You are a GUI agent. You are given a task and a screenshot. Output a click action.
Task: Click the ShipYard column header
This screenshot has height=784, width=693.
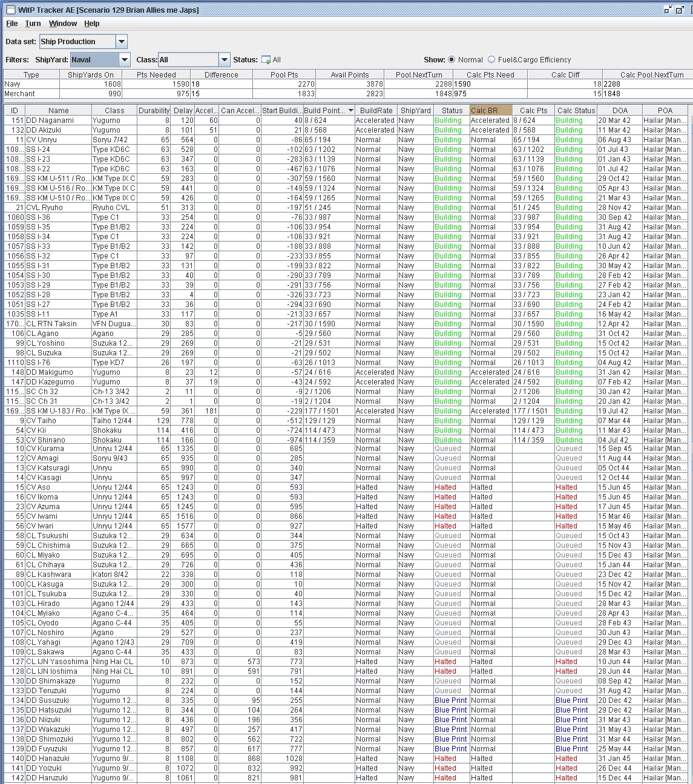pos(416,111)
